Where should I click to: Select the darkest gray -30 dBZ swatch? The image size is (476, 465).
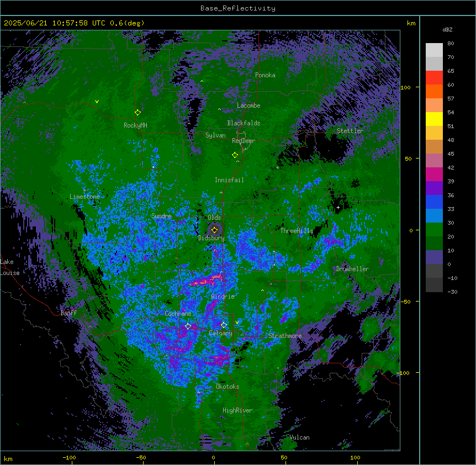pyautogui.click(x=434, y=285)
